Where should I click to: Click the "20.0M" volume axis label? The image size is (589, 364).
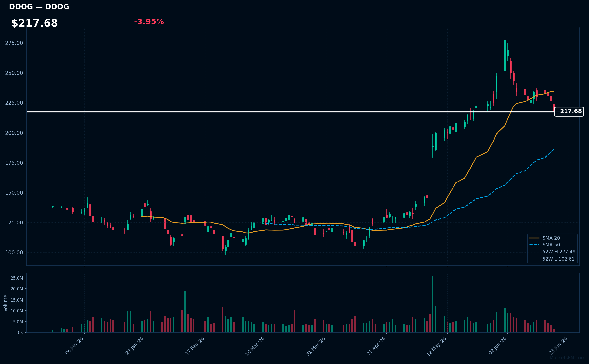click(x=17, y=289)
